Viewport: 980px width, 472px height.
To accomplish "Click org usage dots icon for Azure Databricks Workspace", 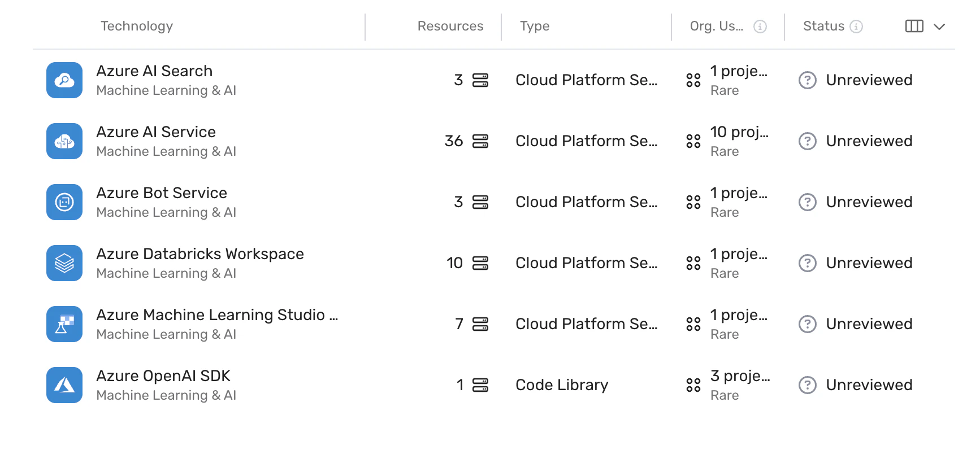I will click(693, 263).
